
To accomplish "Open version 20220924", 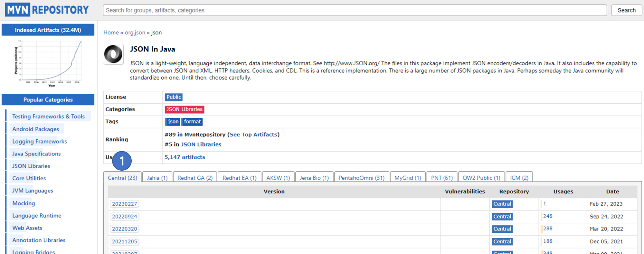I will 125,217.
